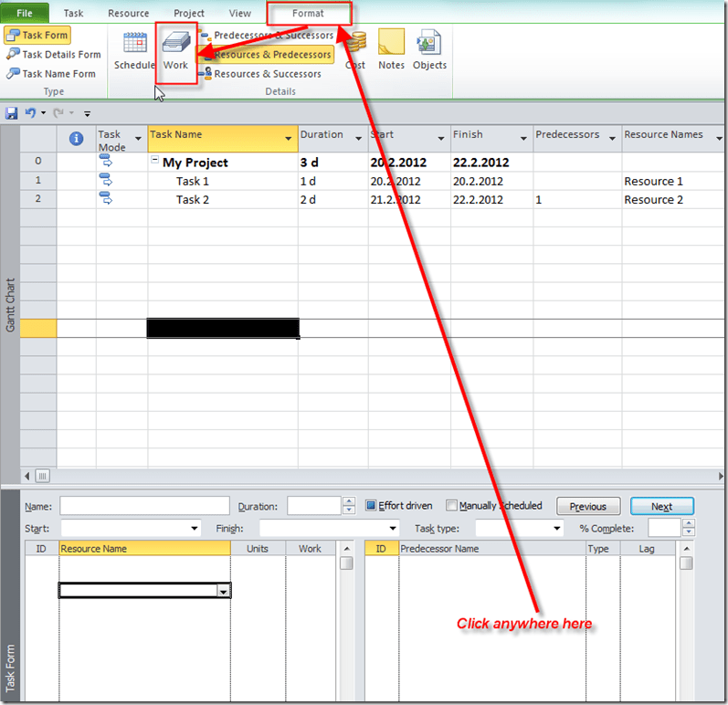
Task: Enable the Manually Scheduled checkbox
Action: [x=452, y=506]
